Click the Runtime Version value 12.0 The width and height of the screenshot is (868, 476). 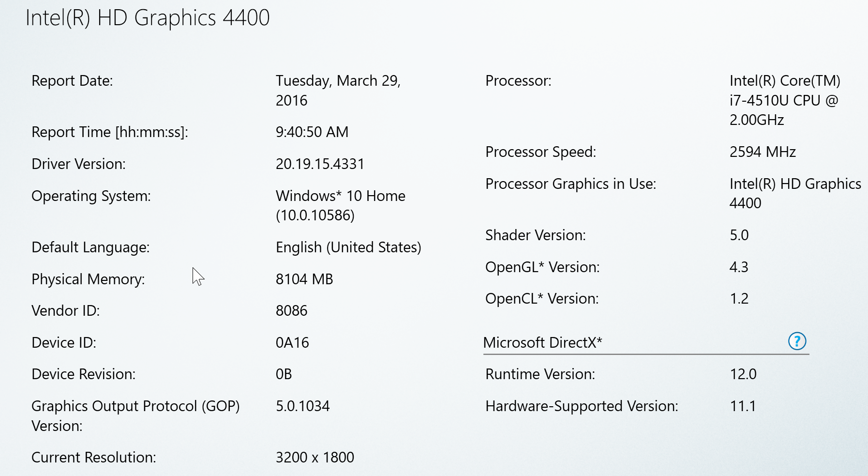743,374
